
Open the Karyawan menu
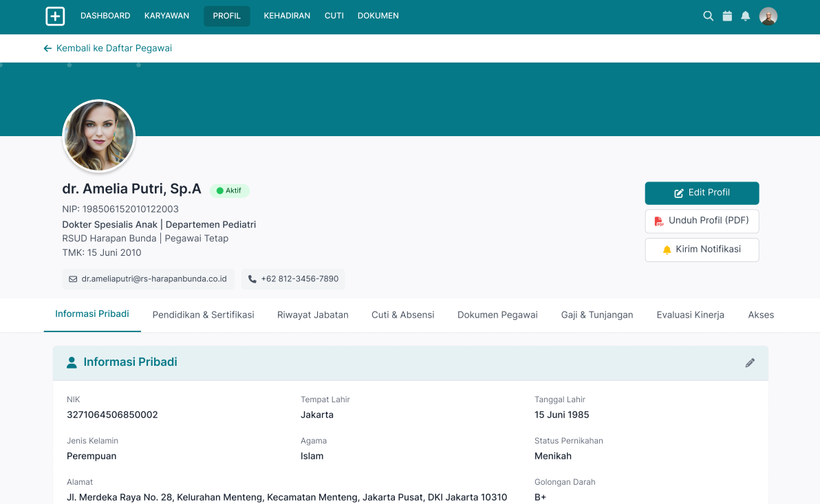click(x=166, y=16)
